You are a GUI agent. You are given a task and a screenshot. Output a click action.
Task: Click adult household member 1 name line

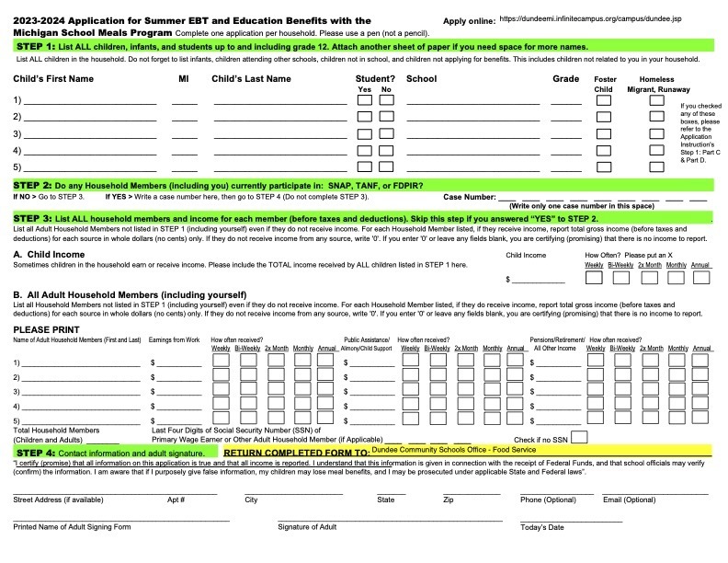pyautogui.click(x=81, y=362)
